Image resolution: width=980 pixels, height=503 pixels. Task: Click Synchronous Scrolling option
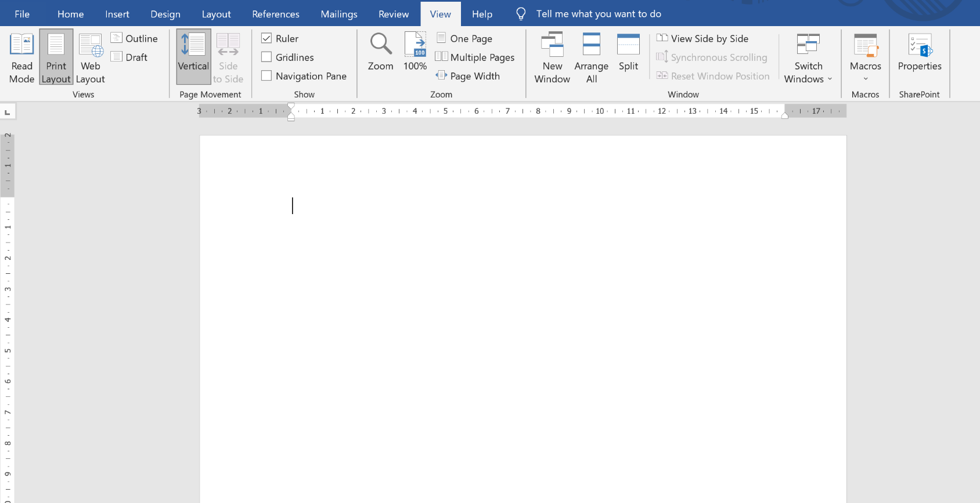[x=712, y=57]
